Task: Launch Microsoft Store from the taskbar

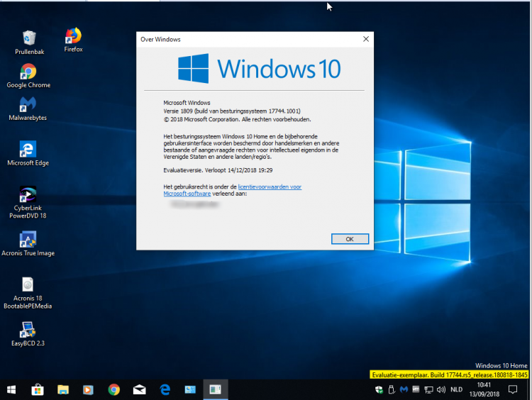Action: click(x=38, y=389)
